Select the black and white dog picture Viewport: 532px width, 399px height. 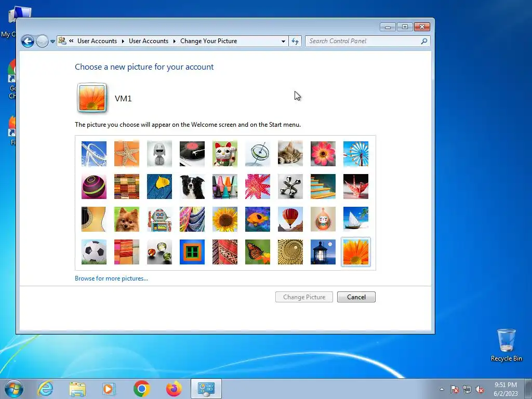click(x=192, y=187)
